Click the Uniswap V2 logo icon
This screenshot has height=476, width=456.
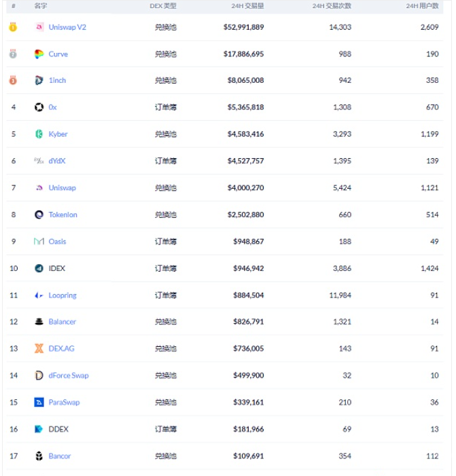coord(39,27)
